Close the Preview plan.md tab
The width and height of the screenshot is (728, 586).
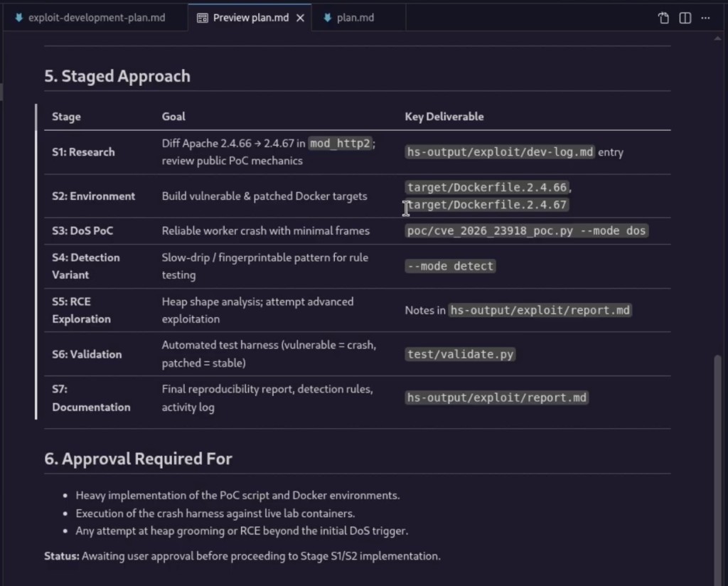coord(301,18)
